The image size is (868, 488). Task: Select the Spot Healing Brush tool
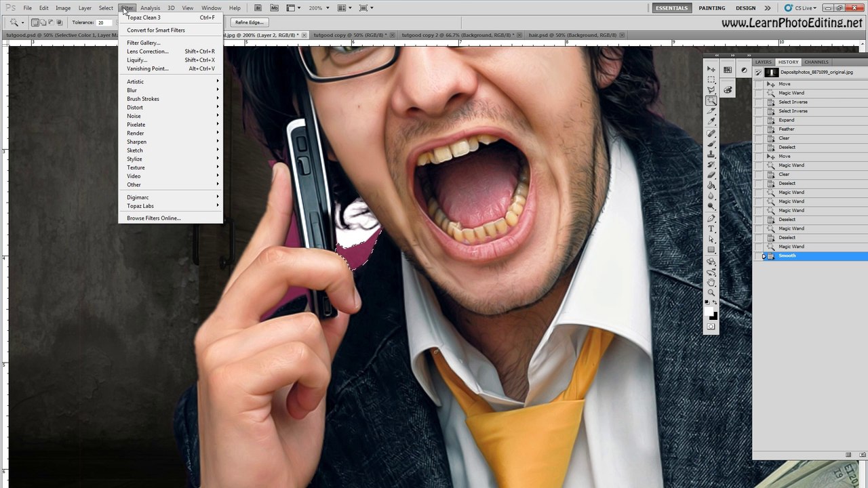tap(711, 134)
